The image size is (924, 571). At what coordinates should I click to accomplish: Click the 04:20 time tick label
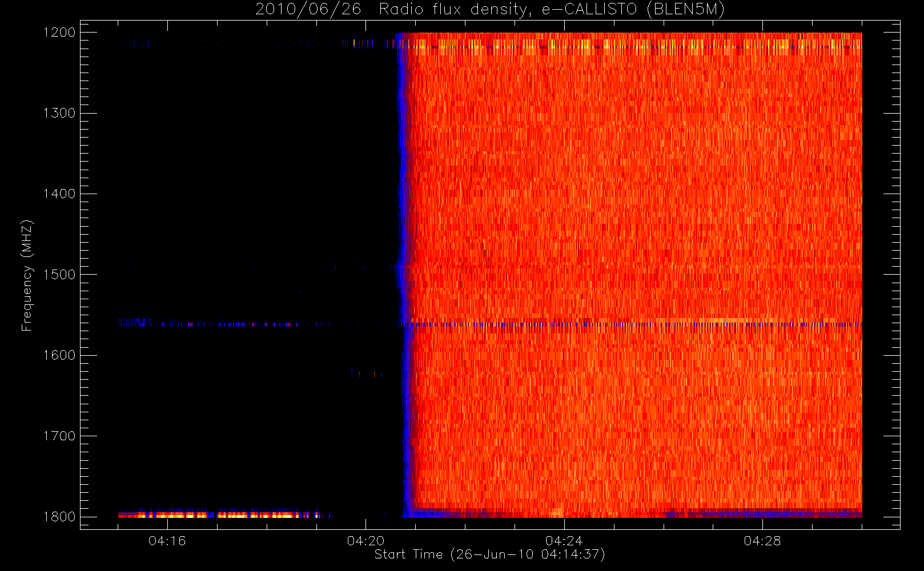365,541
